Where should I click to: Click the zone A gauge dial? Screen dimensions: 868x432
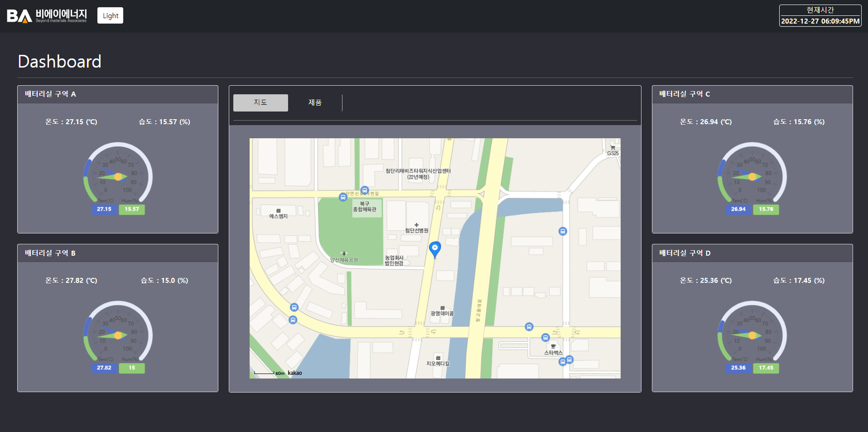118,176
